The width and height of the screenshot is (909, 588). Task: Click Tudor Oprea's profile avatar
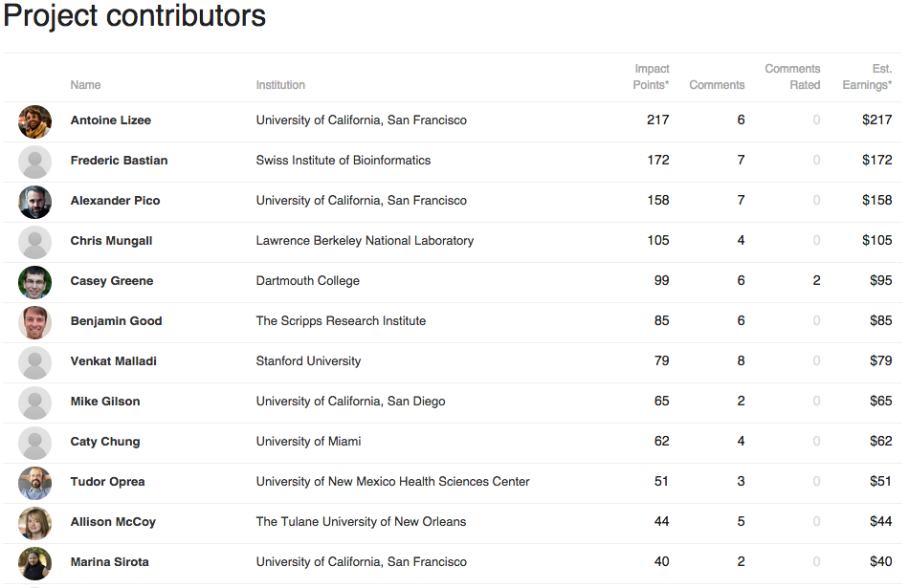point(35,483)
